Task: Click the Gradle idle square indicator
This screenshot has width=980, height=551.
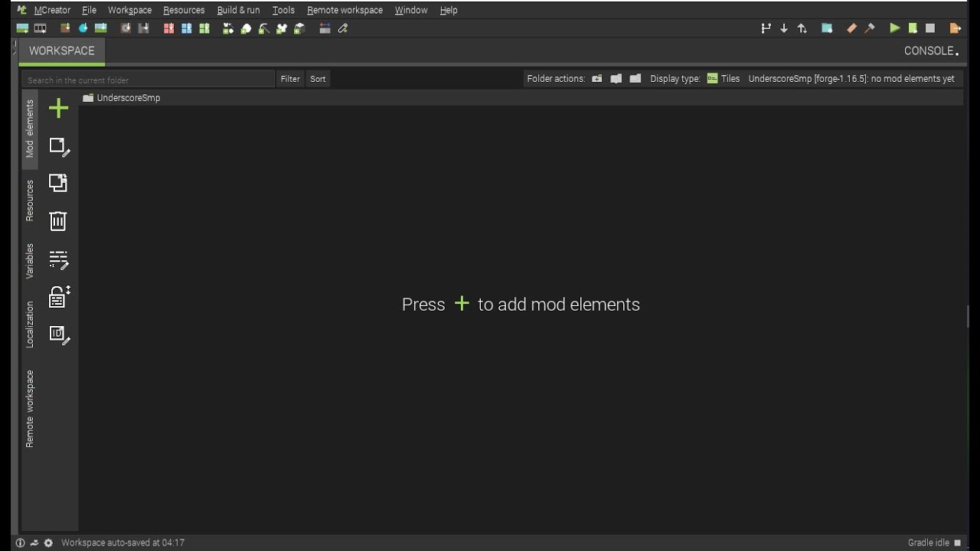Action: (957, 543)
